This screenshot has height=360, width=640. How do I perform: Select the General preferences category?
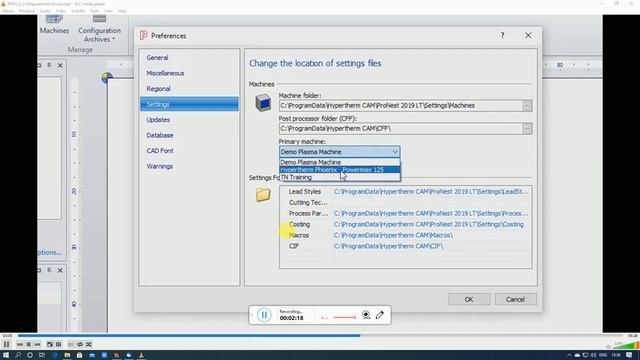tap(157, 58)
